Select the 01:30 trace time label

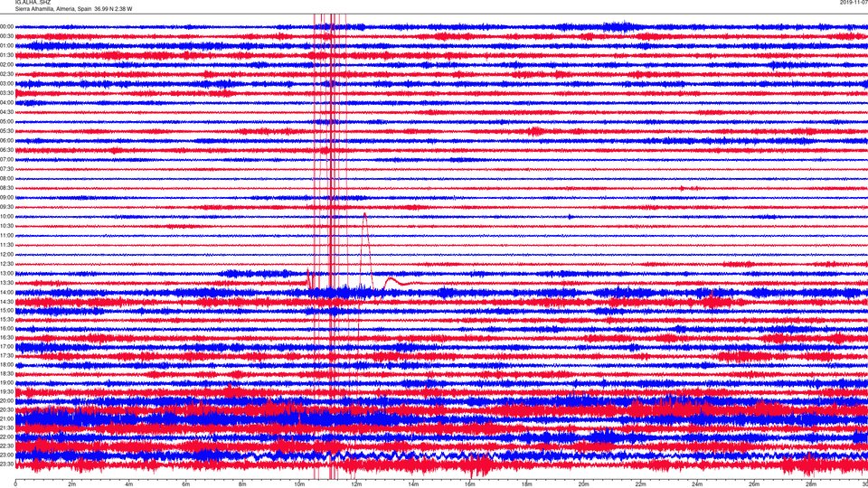pyautogui.click(x=6, y=55)
